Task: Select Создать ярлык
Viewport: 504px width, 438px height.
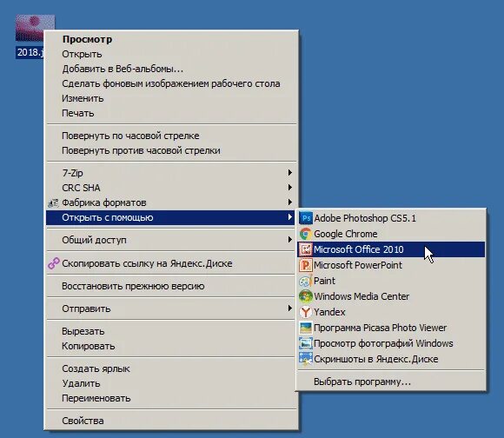Action: pos(171,368)
